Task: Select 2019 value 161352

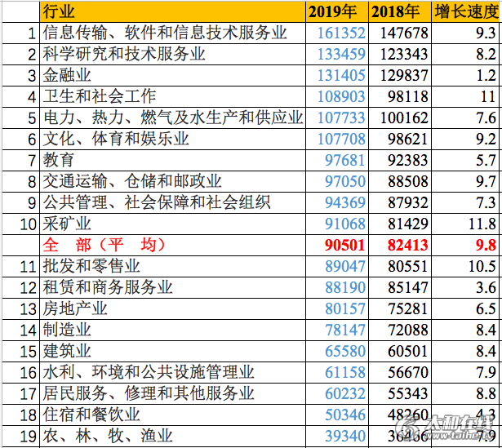Action: tap(337, 33)
